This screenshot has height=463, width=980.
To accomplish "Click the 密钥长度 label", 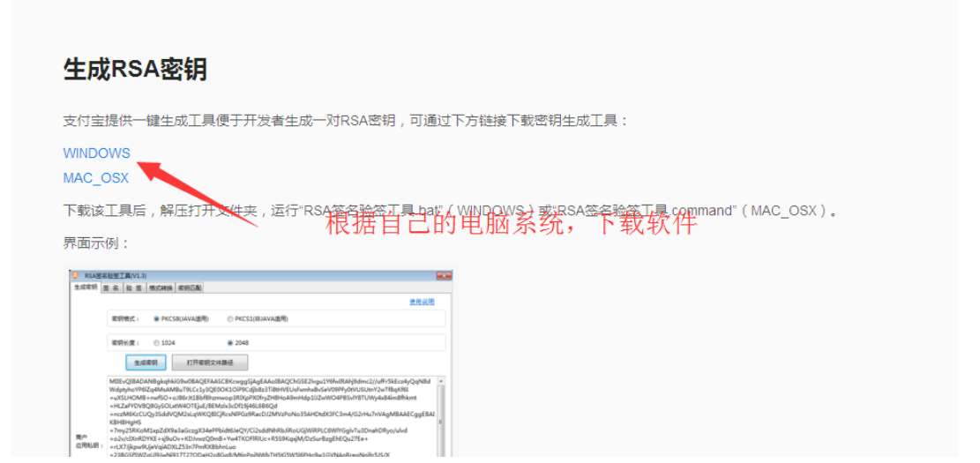I will pos(125,343).
